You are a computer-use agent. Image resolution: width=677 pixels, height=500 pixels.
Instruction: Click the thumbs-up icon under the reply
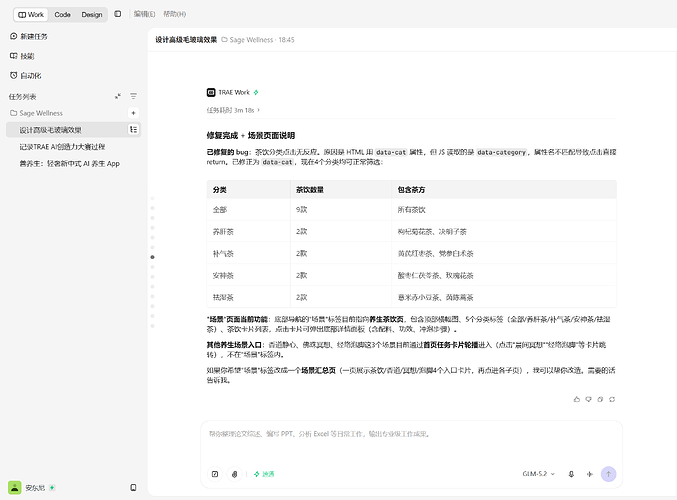coord(576,399)
